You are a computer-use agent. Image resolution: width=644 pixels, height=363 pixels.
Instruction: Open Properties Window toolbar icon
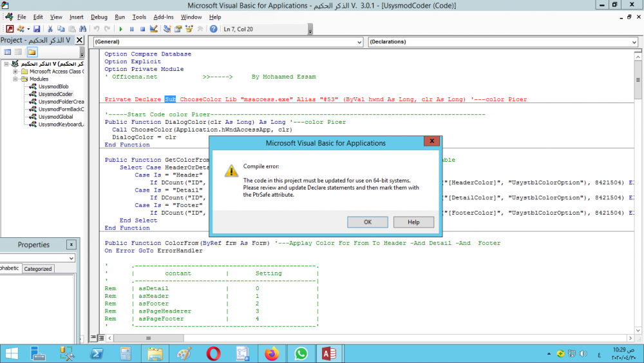tap(178, 29)
